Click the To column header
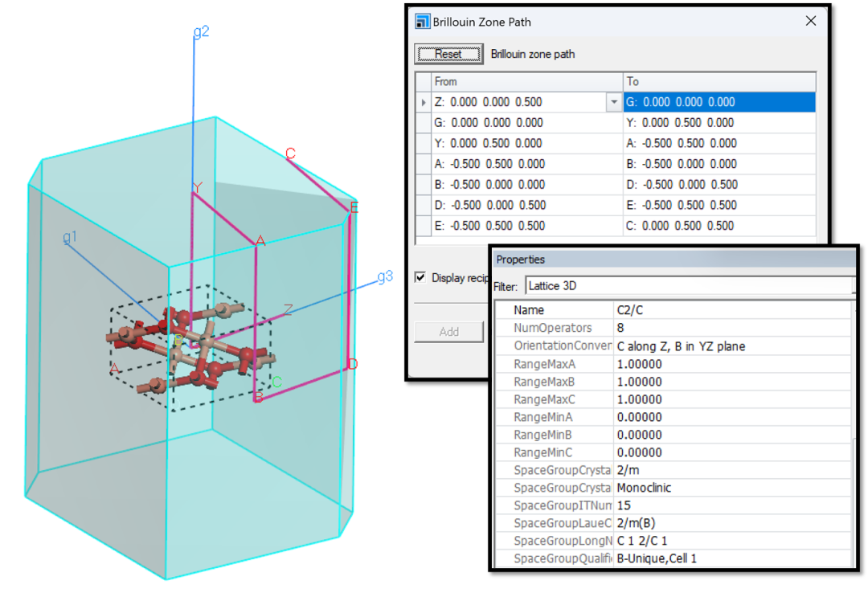Image resolution: width=868 pixels, height=597 pixels. [719, 82]
